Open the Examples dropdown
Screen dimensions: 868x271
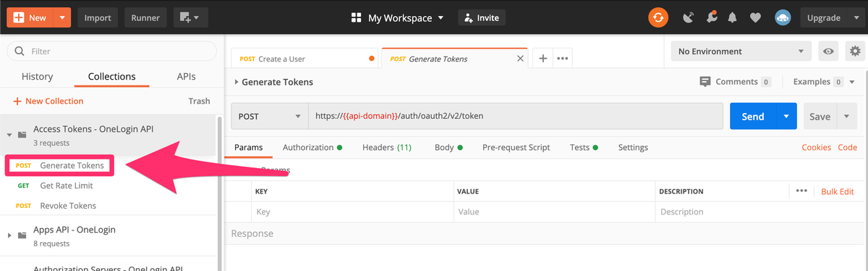pos(824,82)
